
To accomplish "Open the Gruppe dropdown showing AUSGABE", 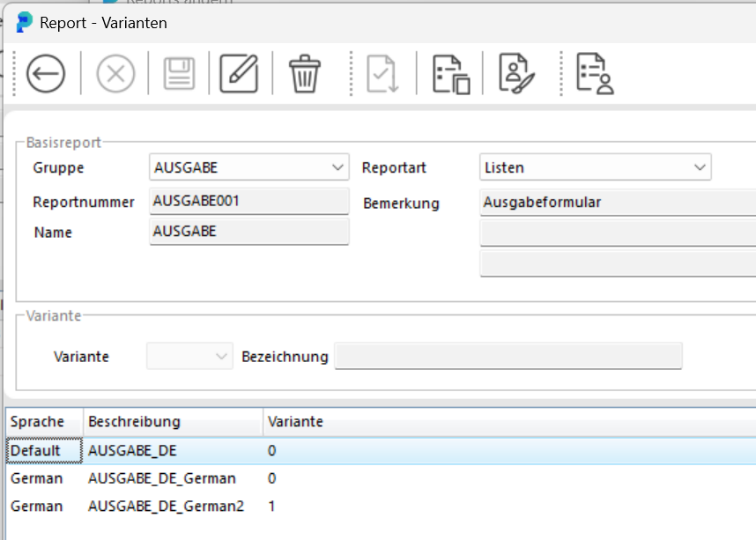I will (x=249, y=167).
